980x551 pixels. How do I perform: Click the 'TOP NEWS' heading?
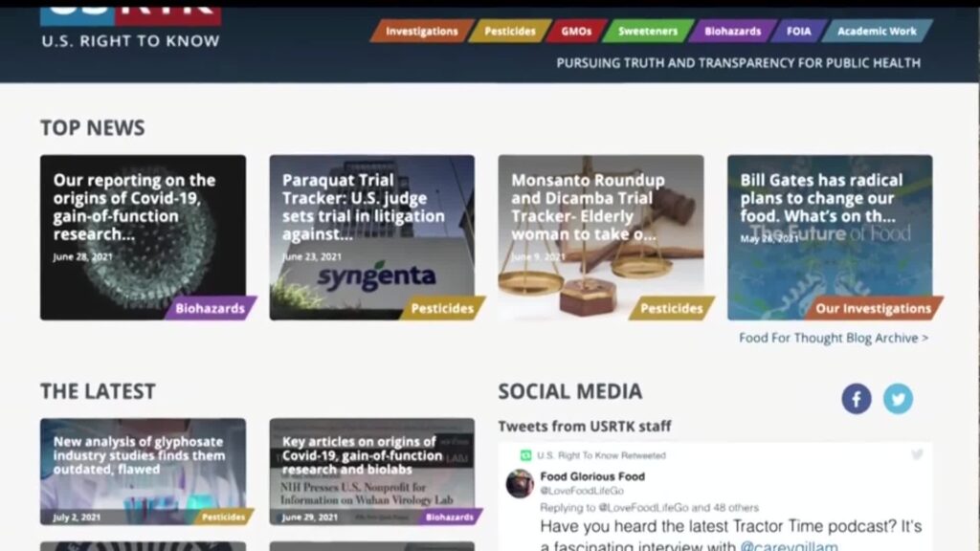pyautogui.click(x=93, y=128)
